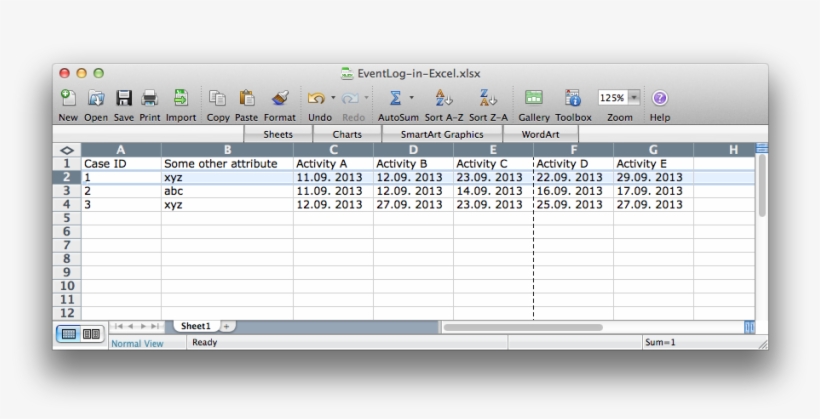Open the 125% zoom dropdown
The width and height of the screenshot is (820, 419).
[634, 98]
